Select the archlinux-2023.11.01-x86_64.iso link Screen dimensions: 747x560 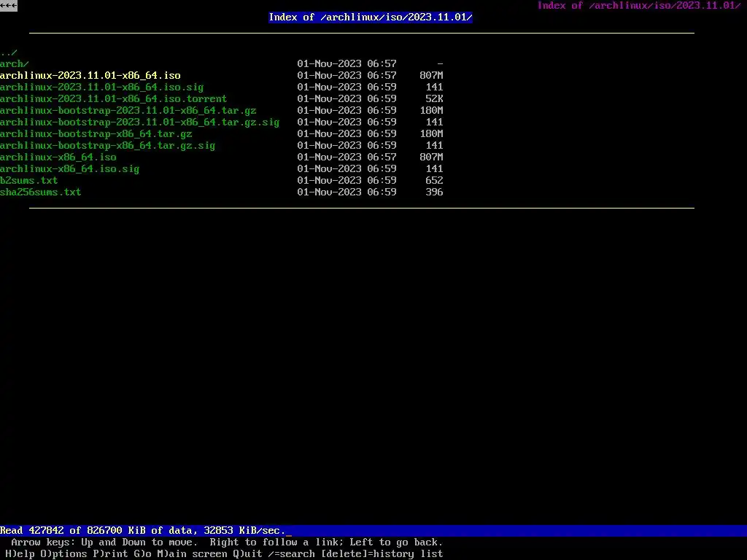pos(90,76)
